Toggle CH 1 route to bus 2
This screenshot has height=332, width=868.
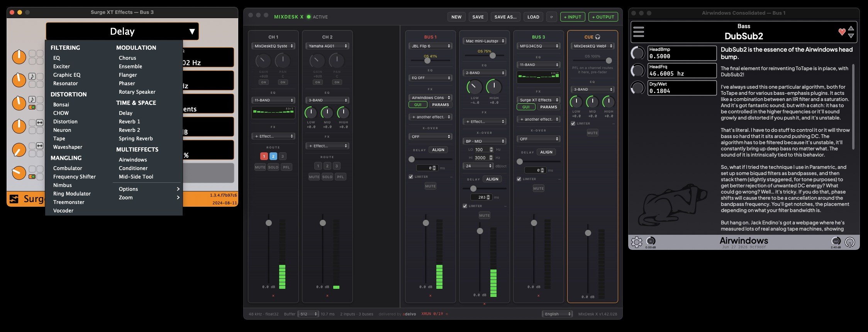pos(273,156)
